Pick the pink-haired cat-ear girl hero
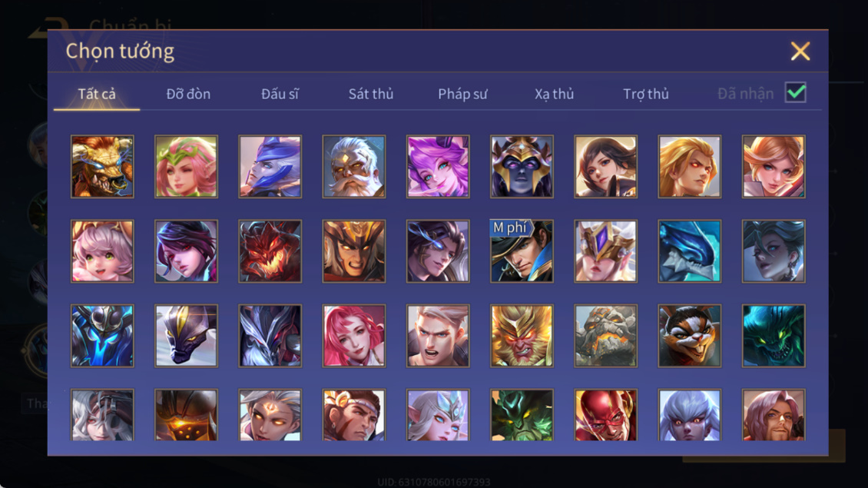 pos(102,251)
